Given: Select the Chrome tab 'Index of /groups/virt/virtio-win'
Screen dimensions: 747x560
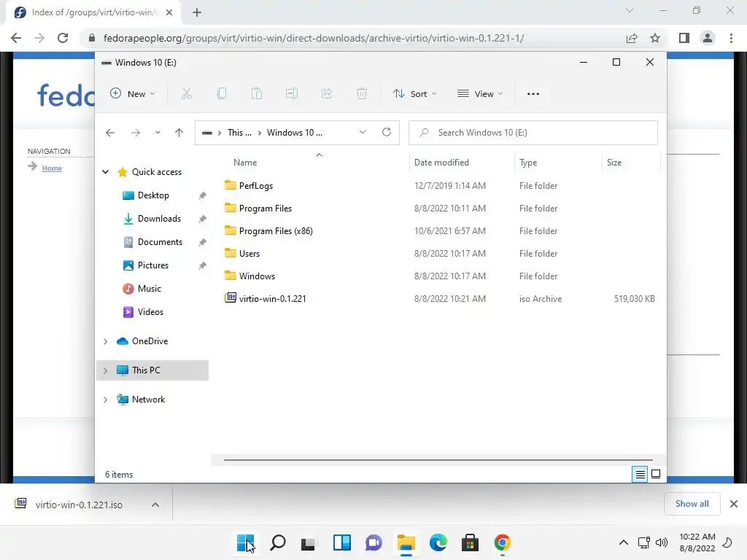Looking at the screenshot, I should click(94, 12).
